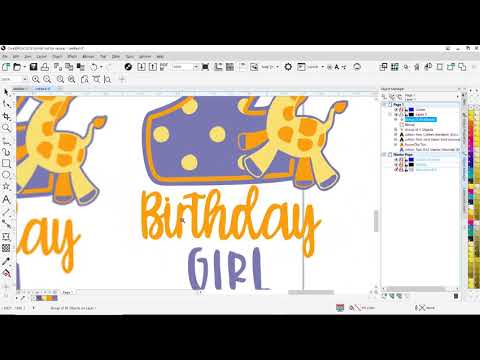The height and width of the screenshot is (360, 480).
Task: Open the zoom level dropdown in standard toolbar
Action: coord(196,67)
